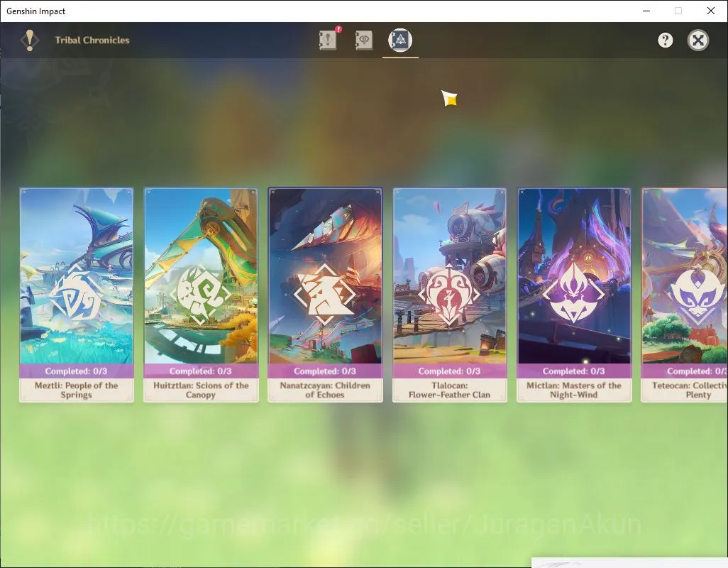Click Completed: 0/3 under Nanatzcayan card
This screenshot has width=728, height=568.
[325, 371]
